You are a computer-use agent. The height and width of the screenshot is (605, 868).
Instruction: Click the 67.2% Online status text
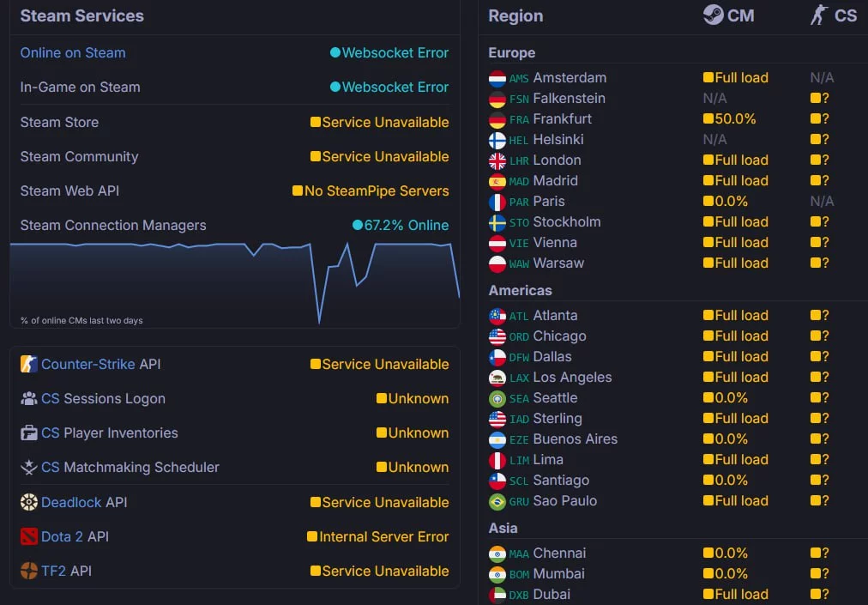[406, 225]
